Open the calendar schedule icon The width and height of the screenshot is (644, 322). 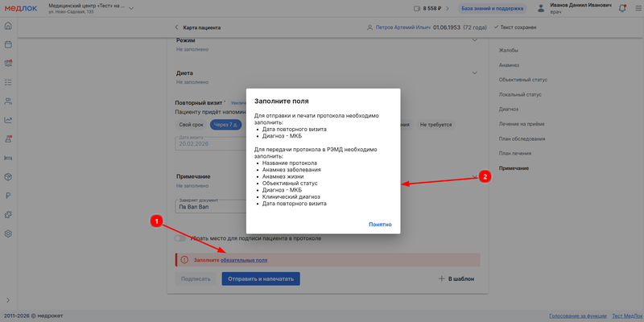click(x=8, y=45)
